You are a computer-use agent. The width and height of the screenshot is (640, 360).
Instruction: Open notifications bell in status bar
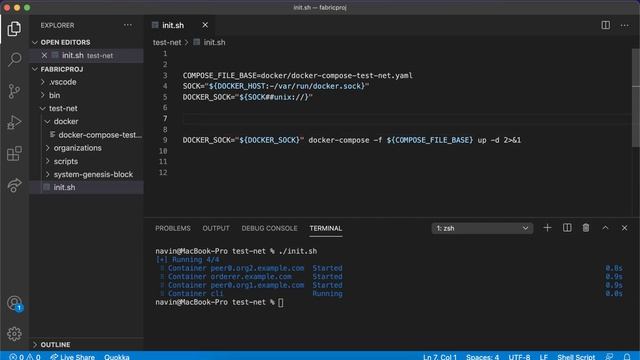[627, 357]
